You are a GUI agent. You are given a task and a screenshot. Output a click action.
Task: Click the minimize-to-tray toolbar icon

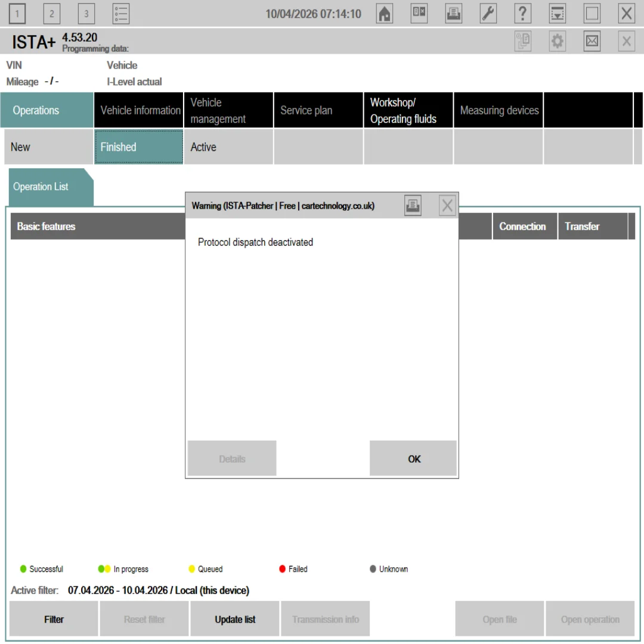point(558,14)
